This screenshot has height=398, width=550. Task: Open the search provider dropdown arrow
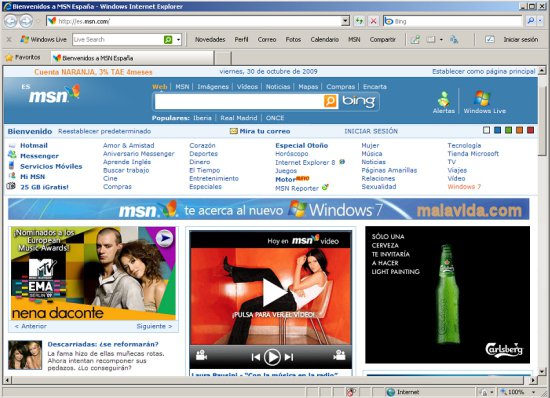[x=541, y=21]
